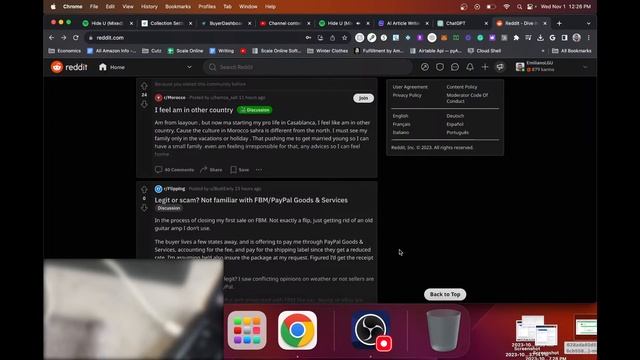Click the green Discussion flair
This screenshot has width=640, height=360.
tap(255, 110)
